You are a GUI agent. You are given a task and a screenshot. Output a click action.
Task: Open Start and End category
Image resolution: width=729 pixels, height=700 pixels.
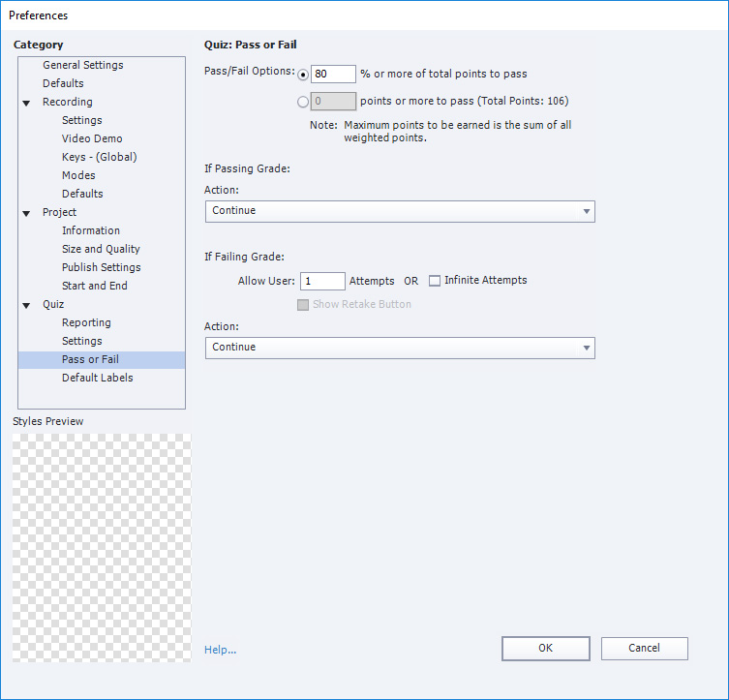pyautogui.click(x=94, y=286)
